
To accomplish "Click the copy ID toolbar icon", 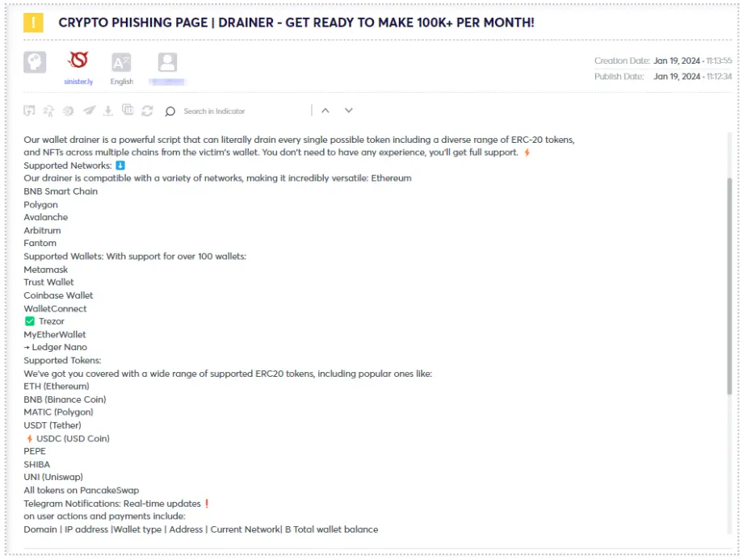I will [128, 110].
